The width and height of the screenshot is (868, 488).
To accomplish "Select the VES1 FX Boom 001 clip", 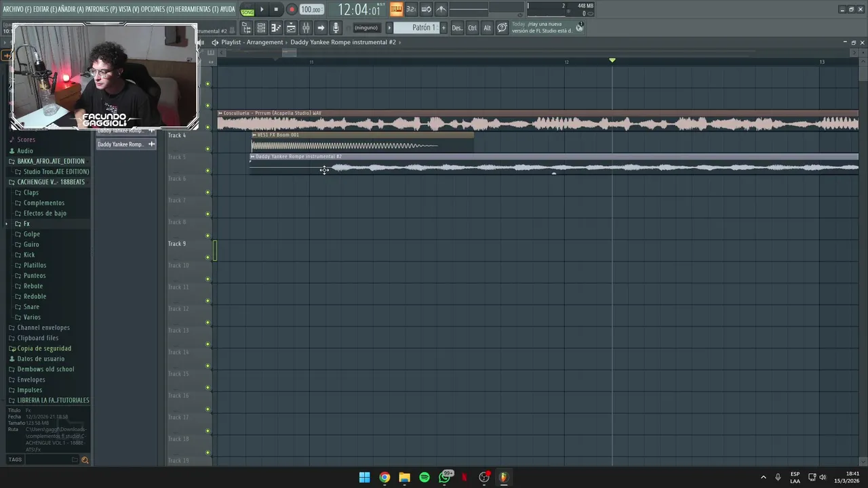I will [362, 142].
